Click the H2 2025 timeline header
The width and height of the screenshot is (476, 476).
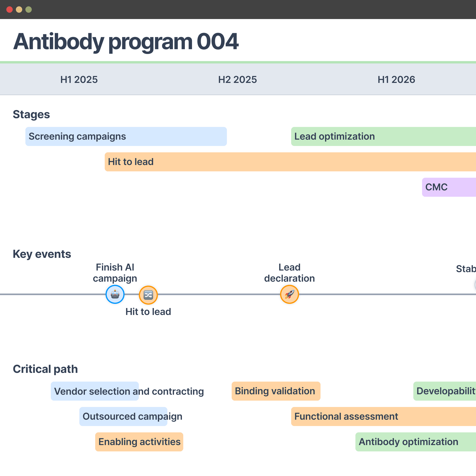(237, 79)
